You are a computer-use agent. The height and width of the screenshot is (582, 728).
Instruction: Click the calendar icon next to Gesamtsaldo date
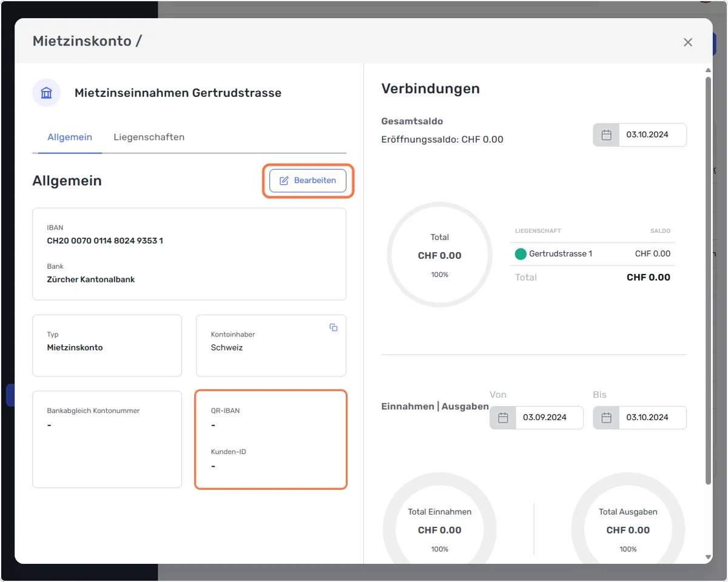click(606, 135)
